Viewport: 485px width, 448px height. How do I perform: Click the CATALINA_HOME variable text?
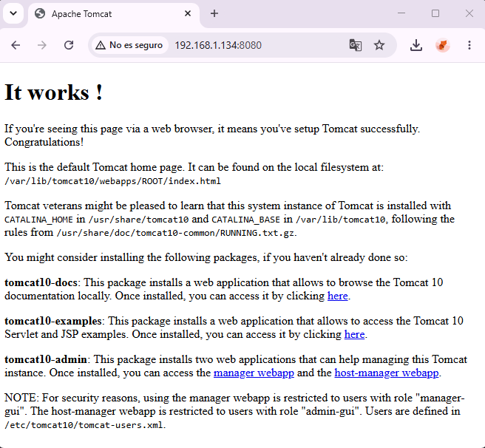pyautogui.click(x=38, y=220)
